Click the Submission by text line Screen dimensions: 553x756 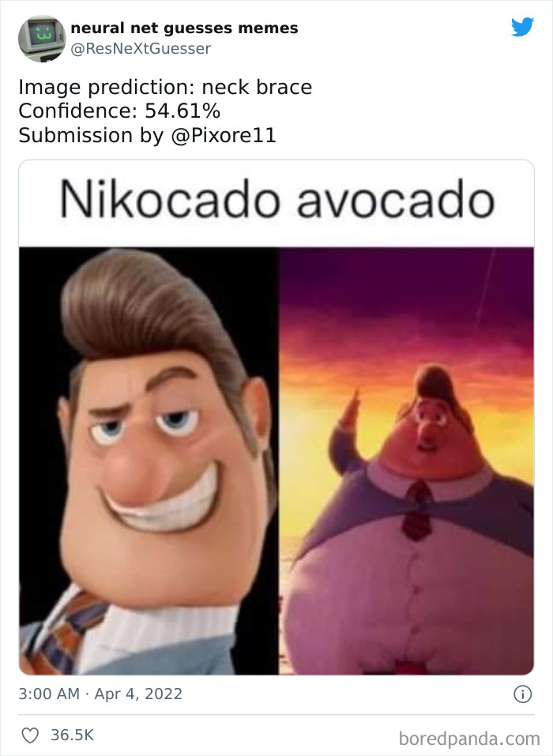click(147, 136)
